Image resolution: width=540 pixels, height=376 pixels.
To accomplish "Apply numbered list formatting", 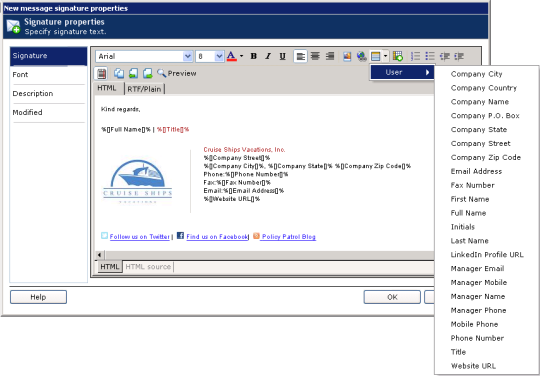I will [x=416, y=56].
